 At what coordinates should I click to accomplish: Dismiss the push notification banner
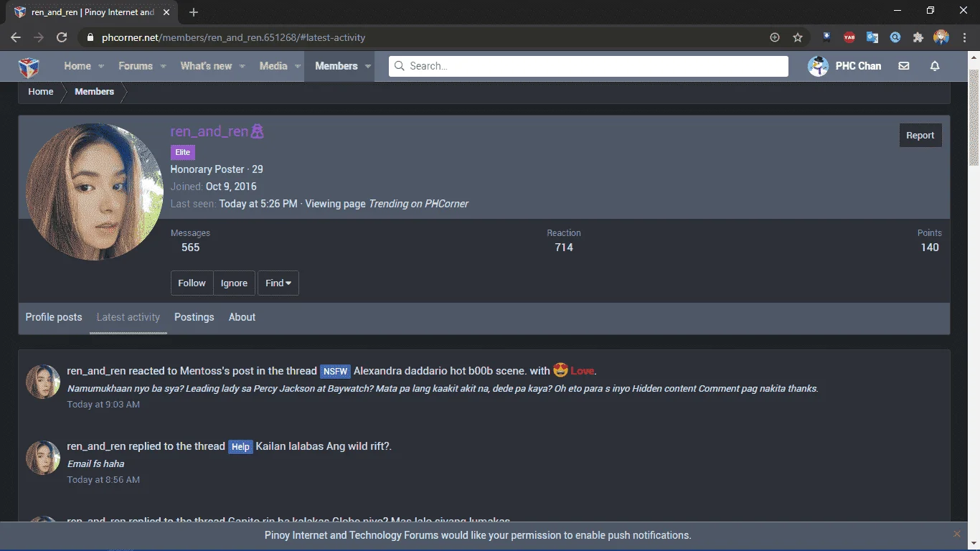[x=957, y=534]
